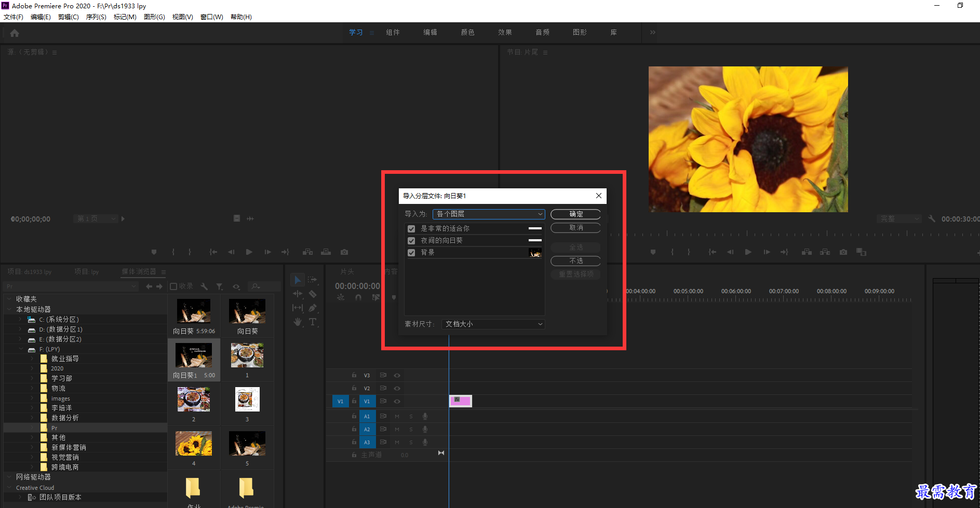The width and height of the screenshot is (980, 508).
Task: Click the 07:00:00 mark on timeline ruler
Action: click(x=784, y=291)
